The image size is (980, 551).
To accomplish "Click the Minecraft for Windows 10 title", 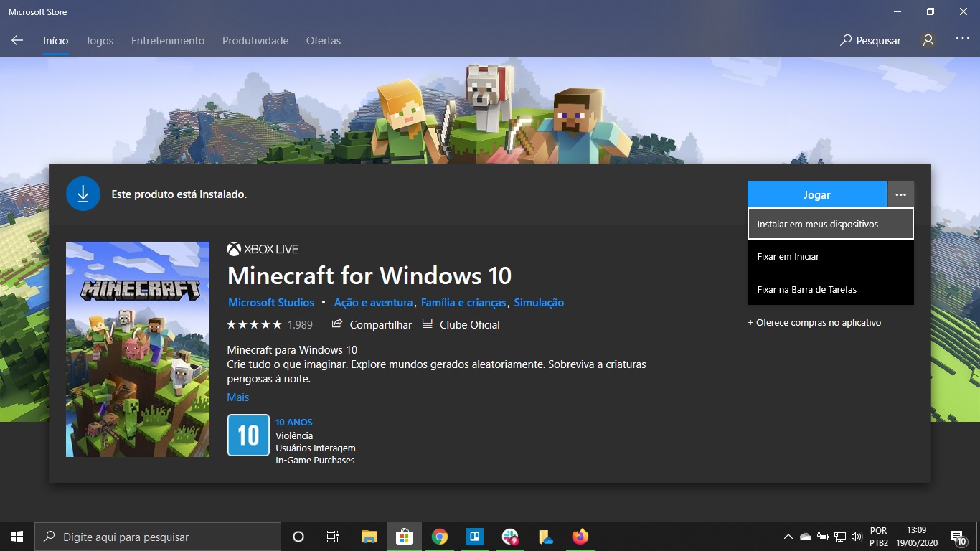I will click(x=369, y=275).
